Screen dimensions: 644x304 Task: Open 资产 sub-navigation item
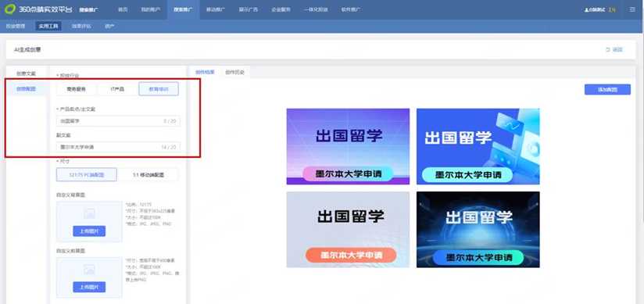pyautogui.click(x=109, y=27)
